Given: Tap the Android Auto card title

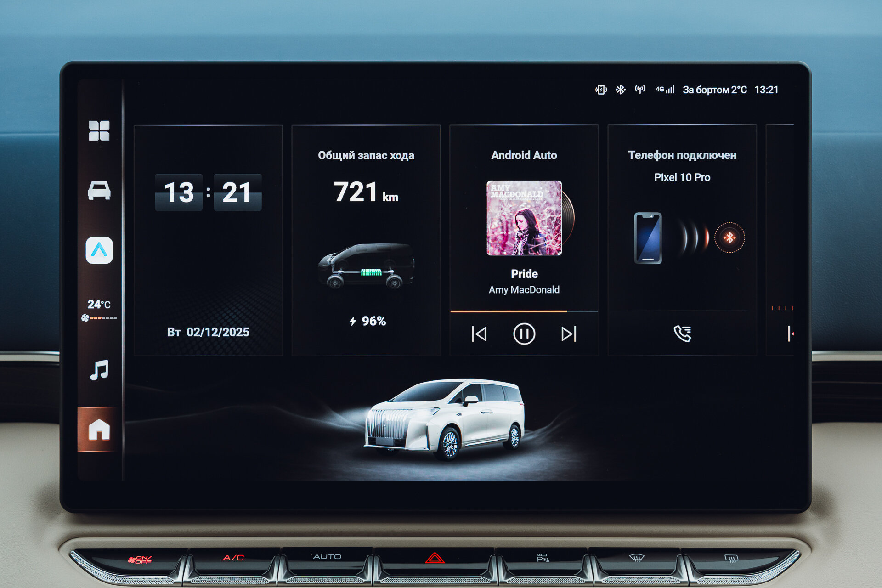Looking at the screenshot, I should [x=524, y=155].
